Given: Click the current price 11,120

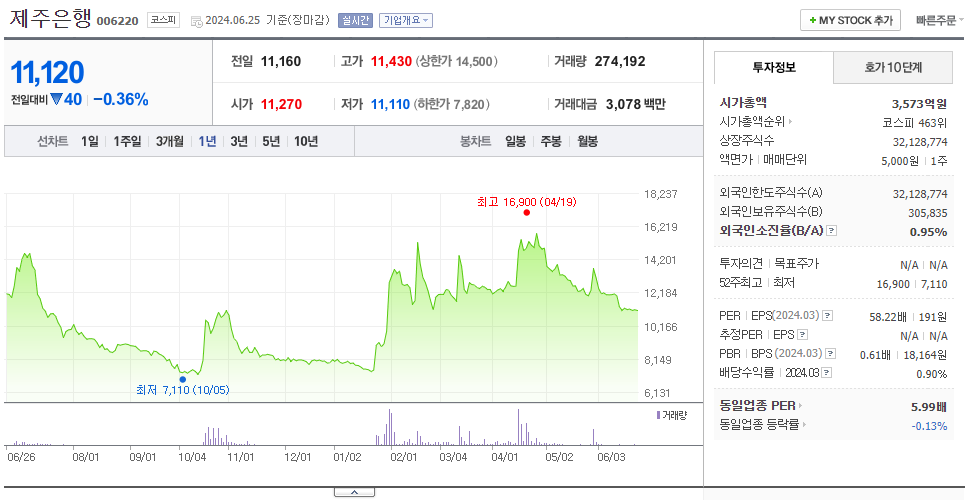Looking at the screenshot, I should 48,72.
